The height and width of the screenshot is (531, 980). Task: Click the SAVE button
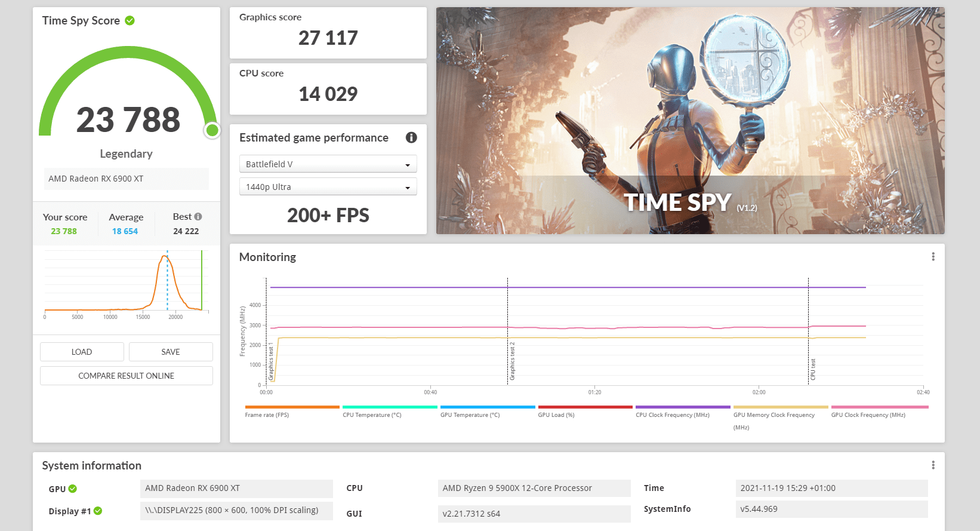click(171, 352)
